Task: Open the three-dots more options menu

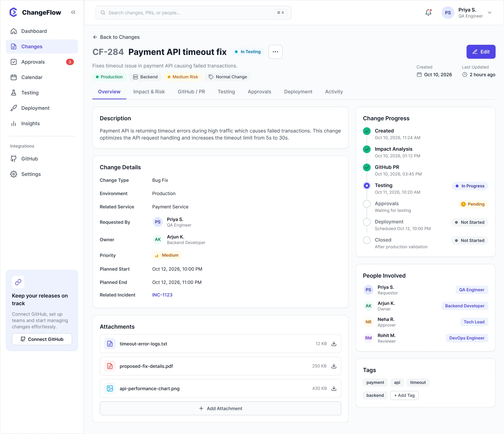Action: (275, 52)
